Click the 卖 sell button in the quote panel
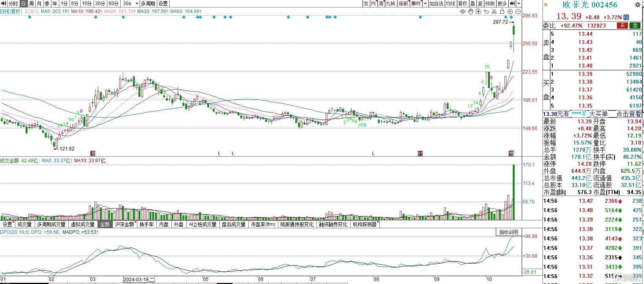Image resolution: width=644 pixels, height=284 pixels. click(635, 26)
